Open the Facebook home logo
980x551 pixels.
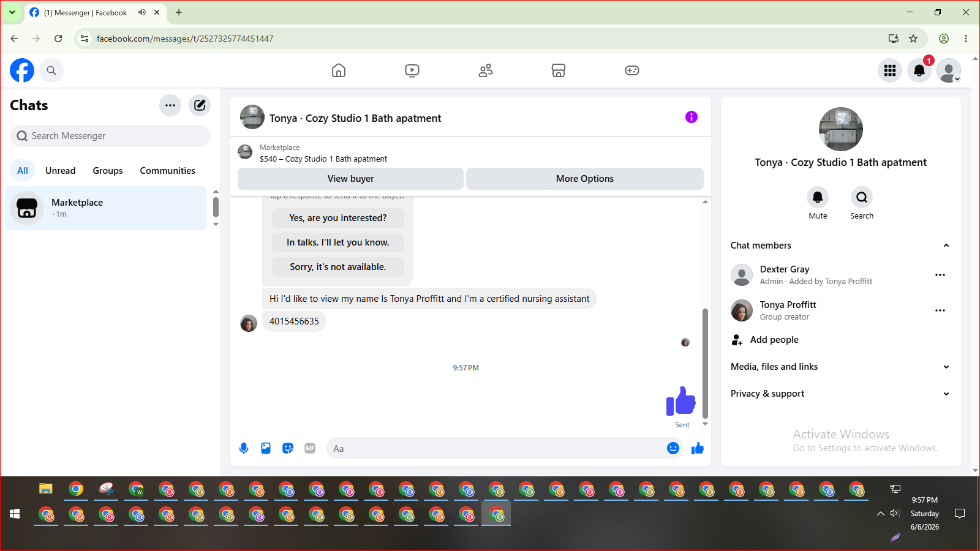[x=22, y=70]
